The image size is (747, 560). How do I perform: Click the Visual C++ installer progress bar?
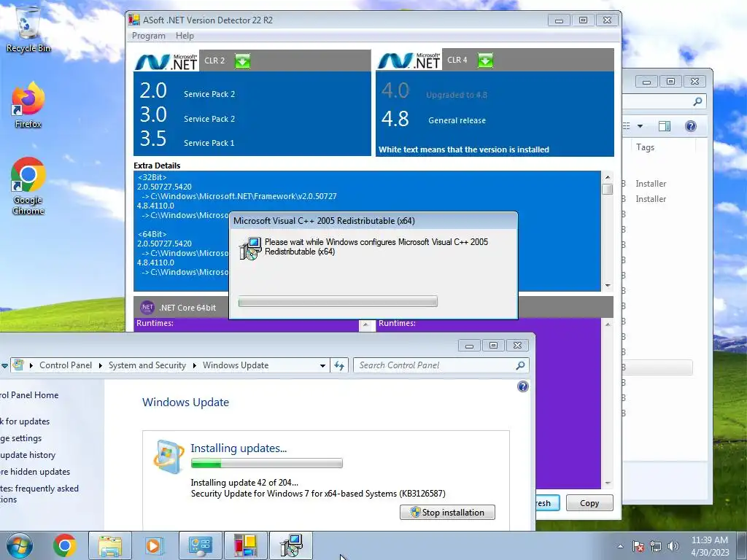[338, 301]
